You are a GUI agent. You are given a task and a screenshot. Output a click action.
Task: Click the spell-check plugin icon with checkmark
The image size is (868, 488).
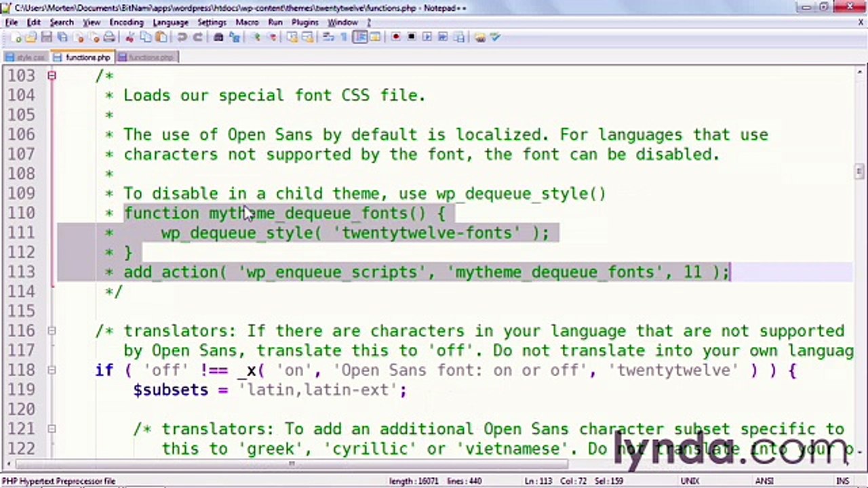click(494, 37)
